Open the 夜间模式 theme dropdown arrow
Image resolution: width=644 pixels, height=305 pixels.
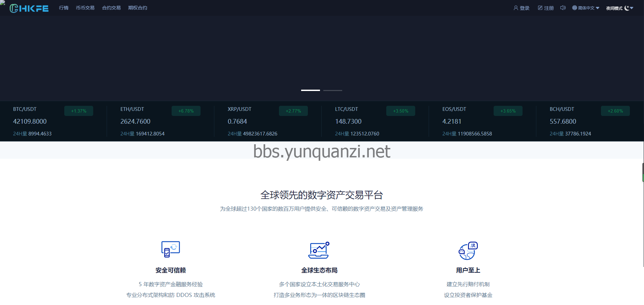[632, 8]
